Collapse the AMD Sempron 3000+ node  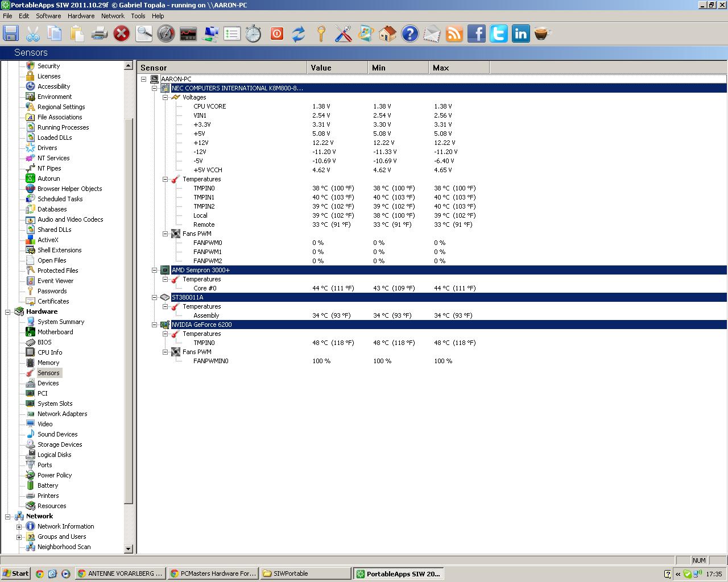pyautogui.click(x=155, y=270)
